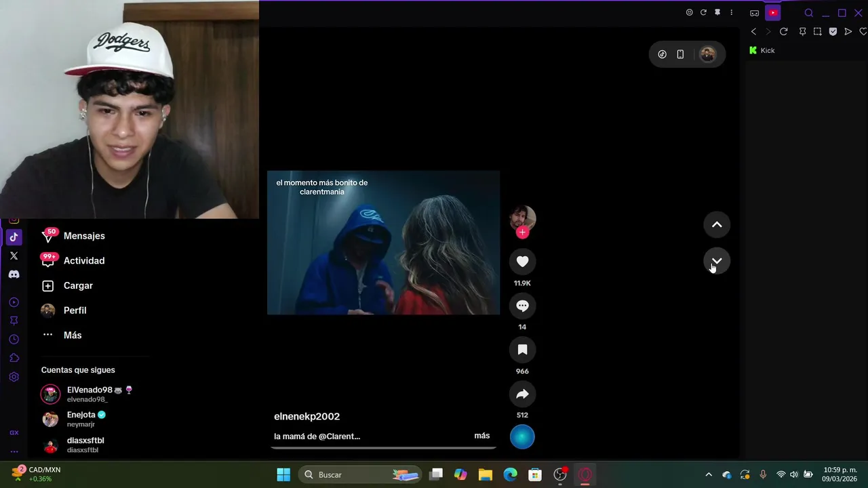Open comments on the video

tap(522, 306)
